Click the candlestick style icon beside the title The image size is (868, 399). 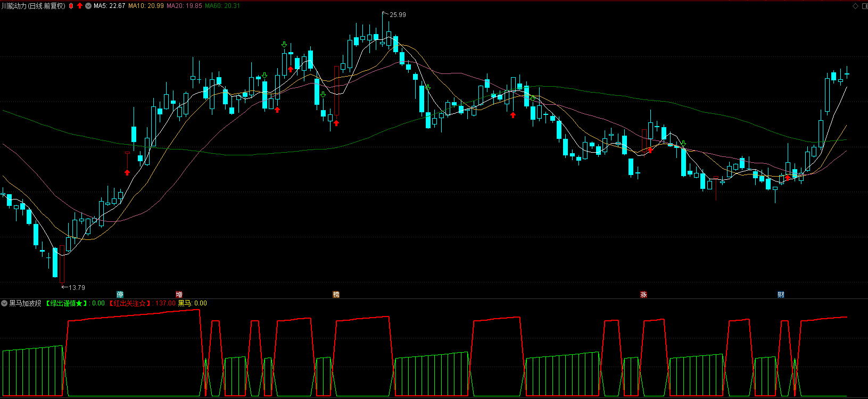click(x=71, y=6)
